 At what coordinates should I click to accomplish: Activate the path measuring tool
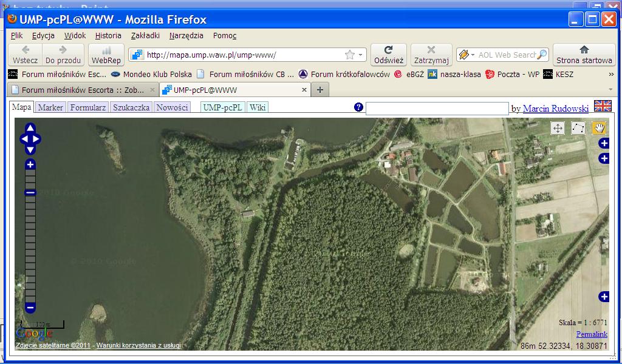point(578,128)
